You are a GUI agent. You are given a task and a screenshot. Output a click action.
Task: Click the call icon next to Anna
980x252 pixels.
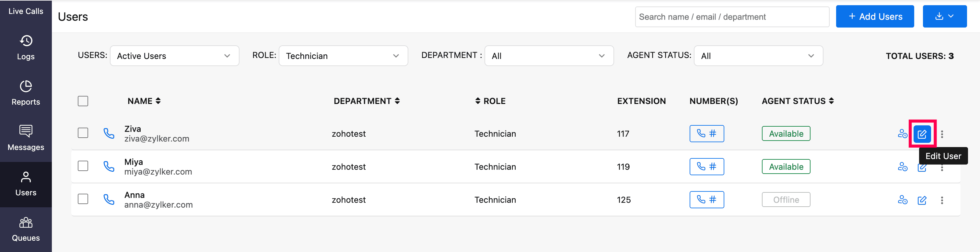(109, 200)
